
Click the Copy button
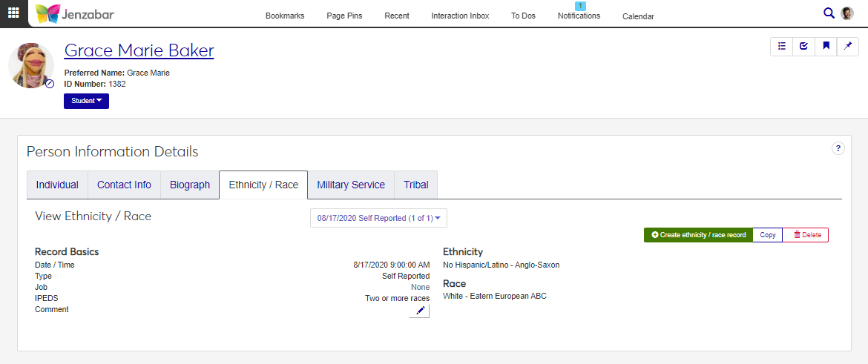click(x=768, y=235)
